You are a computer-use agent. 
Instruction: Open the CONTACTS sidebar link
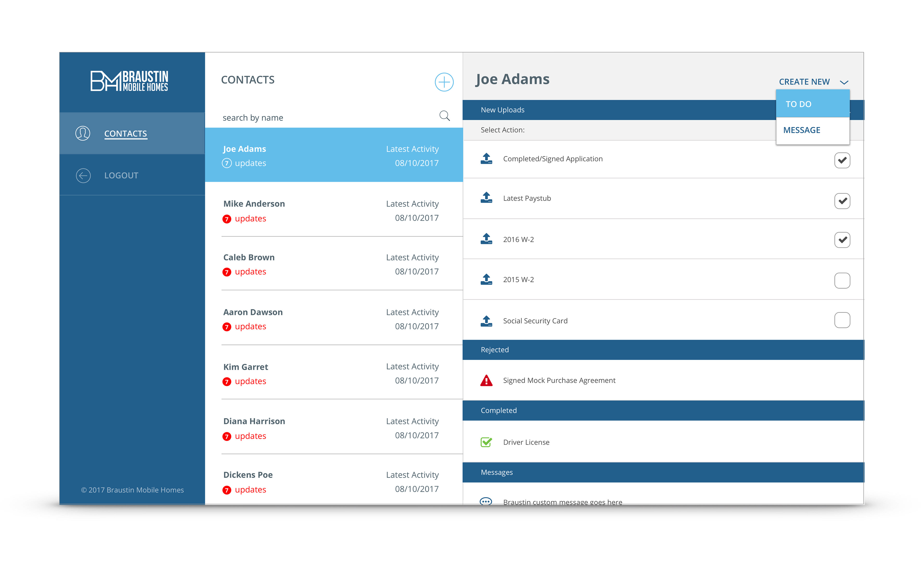125,134
